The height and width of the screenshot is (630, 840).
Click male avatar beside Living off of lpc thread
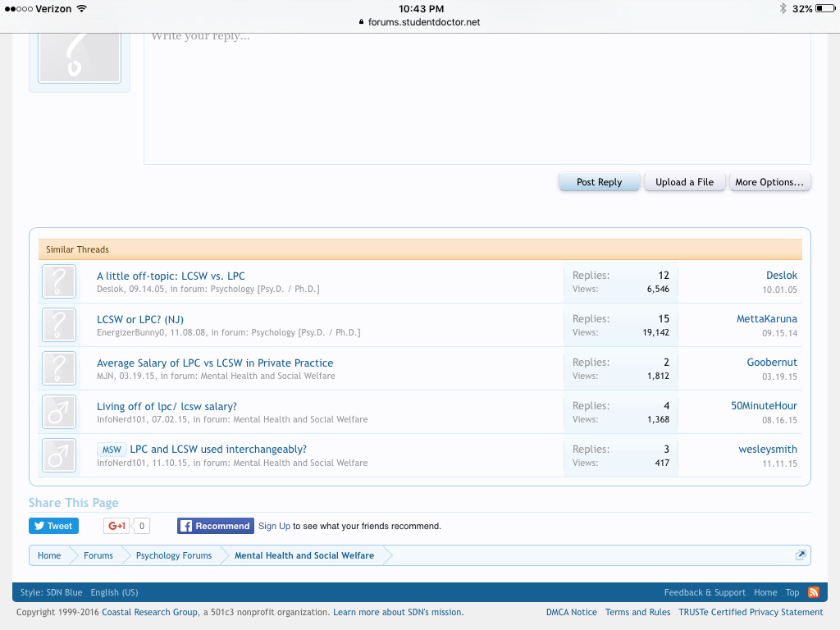coord(58,412)
